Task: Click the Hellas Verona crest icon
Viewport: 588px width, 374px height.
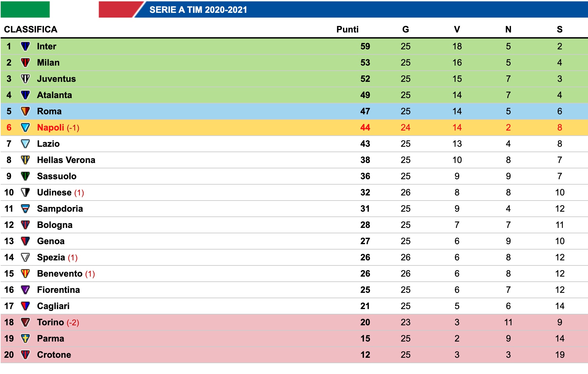Action: [x=25, y=160]
